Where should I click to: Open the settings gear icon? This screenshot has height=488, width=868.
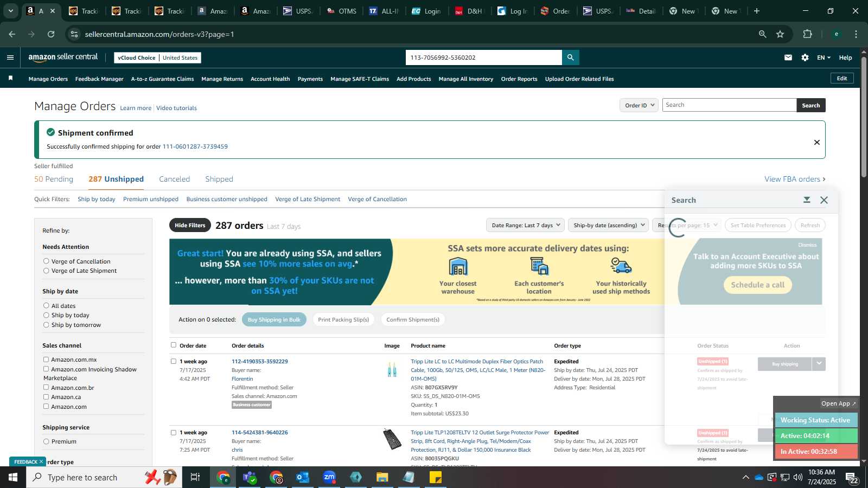point(805,57)
